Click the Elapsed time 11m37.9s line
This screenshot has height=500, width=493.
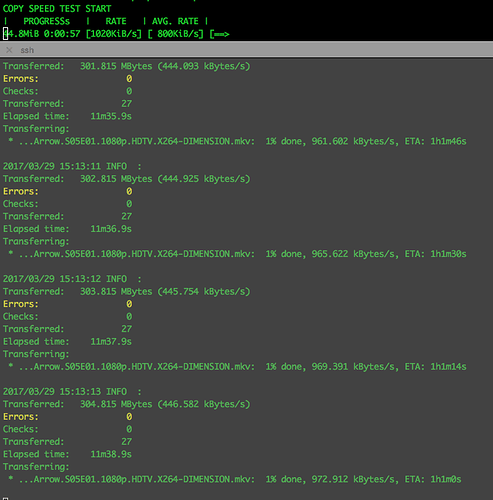tap(67, 341)
